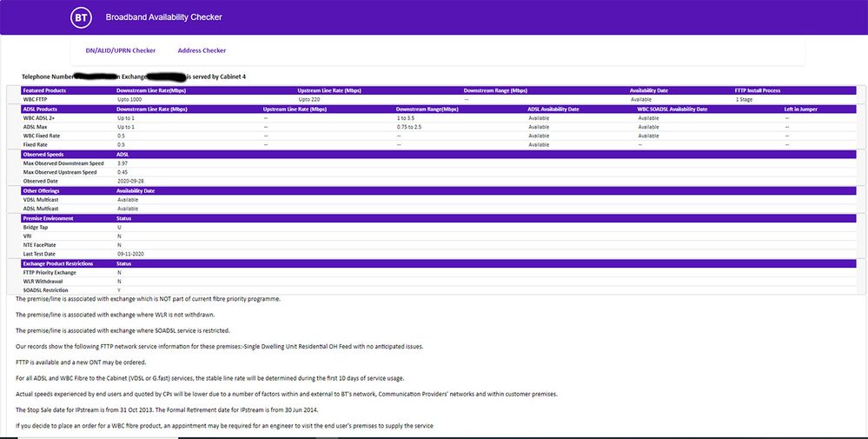Click the WBC FTTP product row label
Screen dimensions: 868x439
click(35, 100)
